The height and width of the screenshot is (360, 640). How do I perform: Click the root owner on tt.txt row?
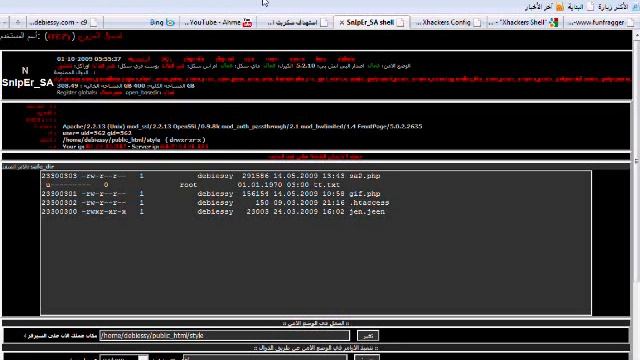[x=188, y=185]
